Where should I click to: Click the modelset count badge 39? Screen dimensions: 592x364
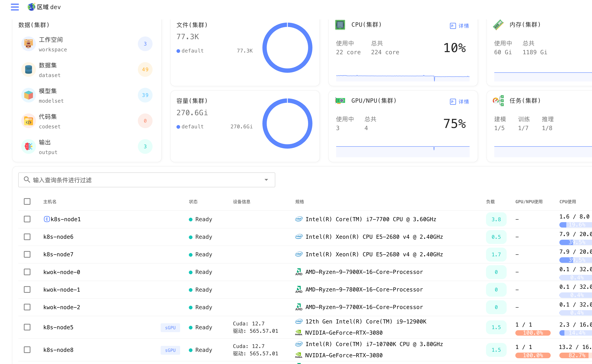tap(145, 95)
